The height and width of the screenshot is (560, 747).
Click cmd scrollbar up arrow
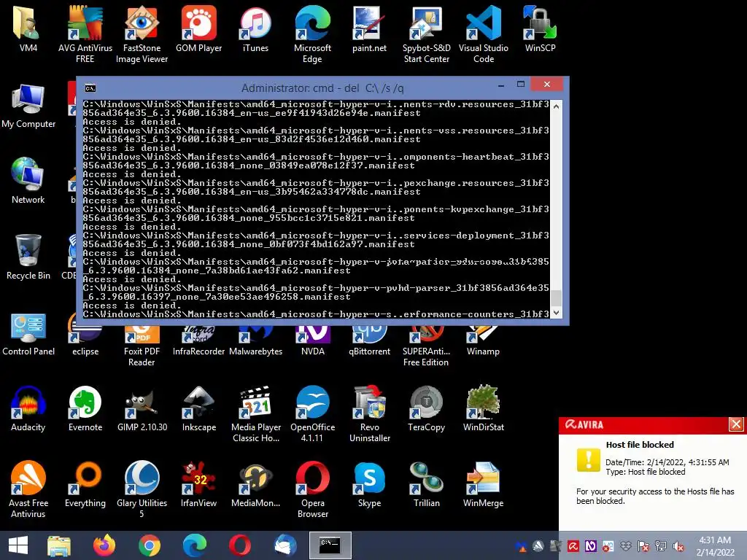(x=556, y=106)
